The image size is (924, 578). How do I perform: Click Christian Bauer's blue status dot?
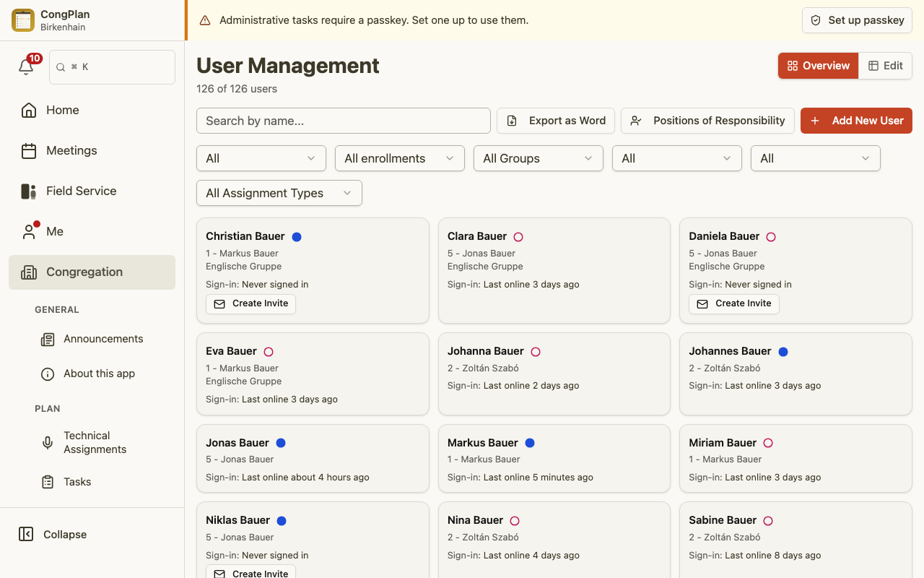click(x=297, y=236)
